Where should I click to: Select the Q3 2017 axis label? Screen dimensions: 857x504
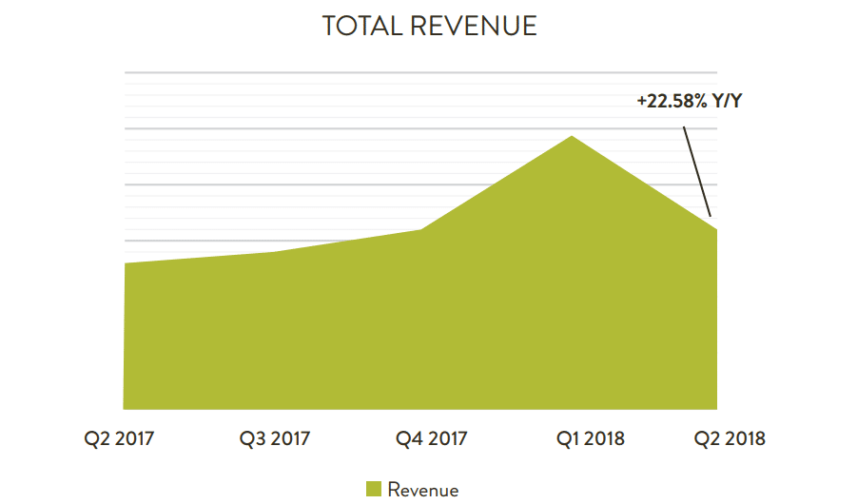(275, 438)
